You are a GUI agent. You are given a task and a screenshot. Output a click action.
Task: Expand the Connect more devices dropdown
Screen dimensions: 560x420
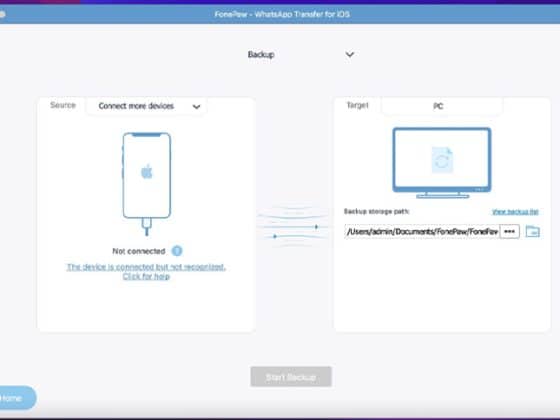pos(146,106)
